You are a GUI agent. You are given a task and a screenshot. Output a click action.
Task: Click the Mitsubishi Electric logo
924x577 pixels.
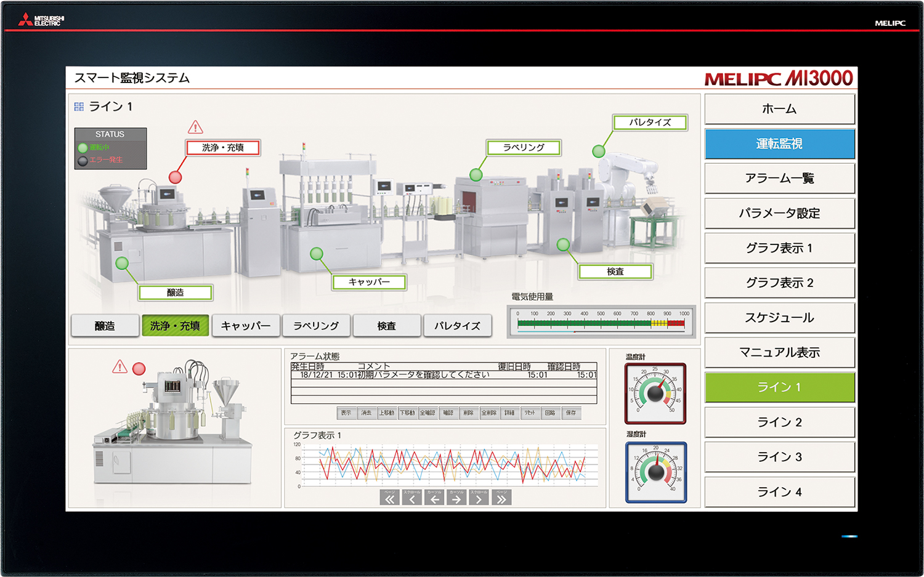(41, 20)
